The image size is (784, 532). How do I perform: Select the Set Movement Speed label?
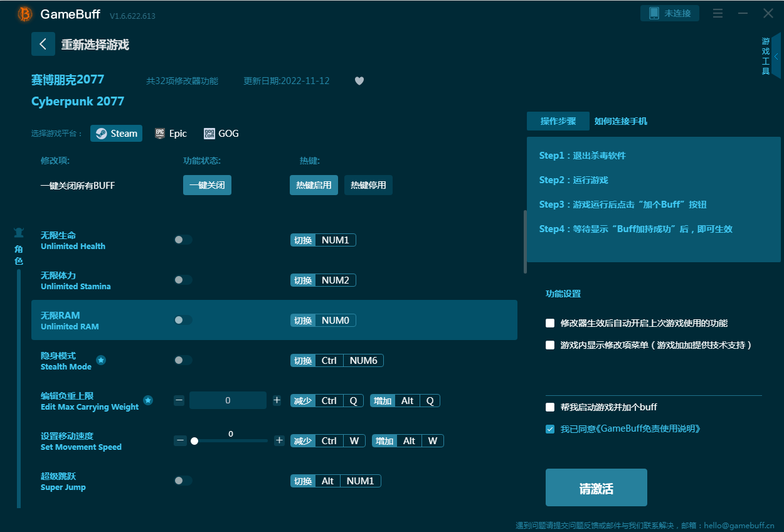(x=81, y=441)
